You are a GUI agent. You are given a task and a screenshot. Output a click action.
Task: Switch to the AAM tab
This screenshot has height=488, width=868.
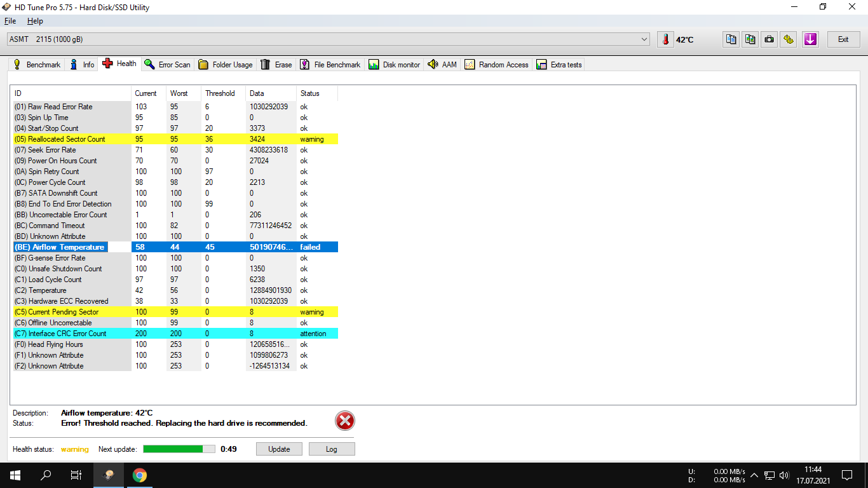(x=442, y=65)
